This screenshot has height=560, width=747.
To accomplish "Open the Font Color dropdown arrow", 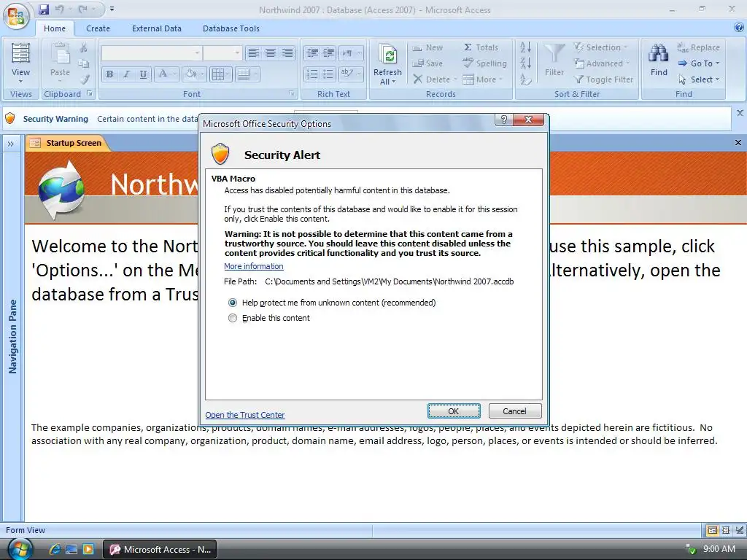I will coord(175,74).
